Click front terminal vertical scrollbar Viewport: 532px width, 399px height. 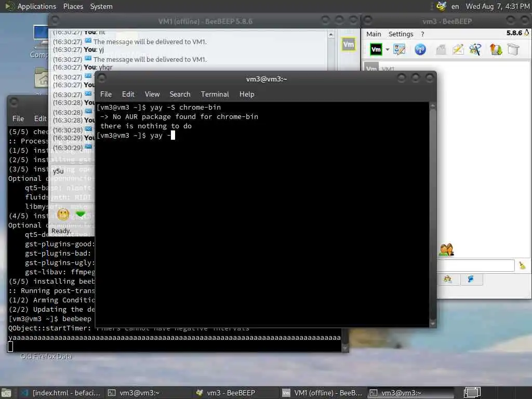433,215
